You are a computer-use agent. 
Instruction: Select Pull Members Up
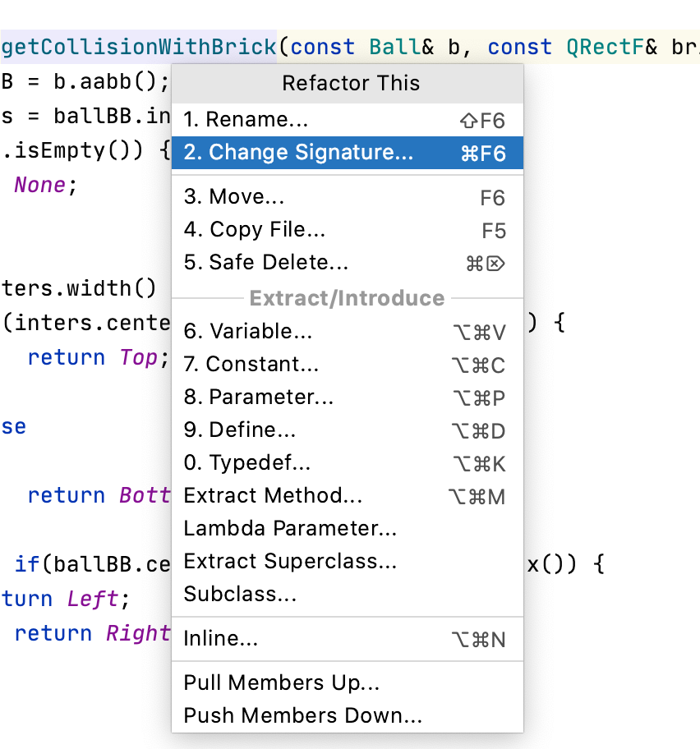pyautogui.click(x=281, y=683)
